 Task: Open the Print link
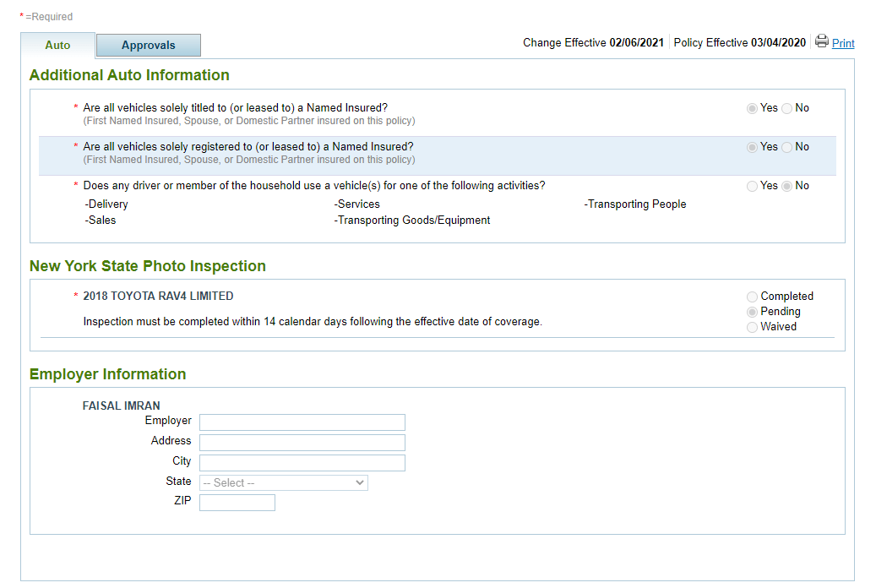click(x=843, y=44)
